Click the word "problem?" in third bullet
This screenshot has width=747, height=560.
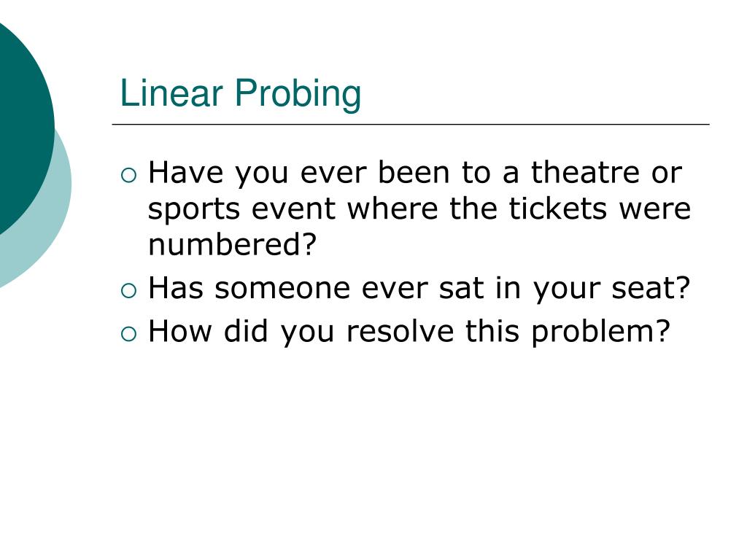601,332
